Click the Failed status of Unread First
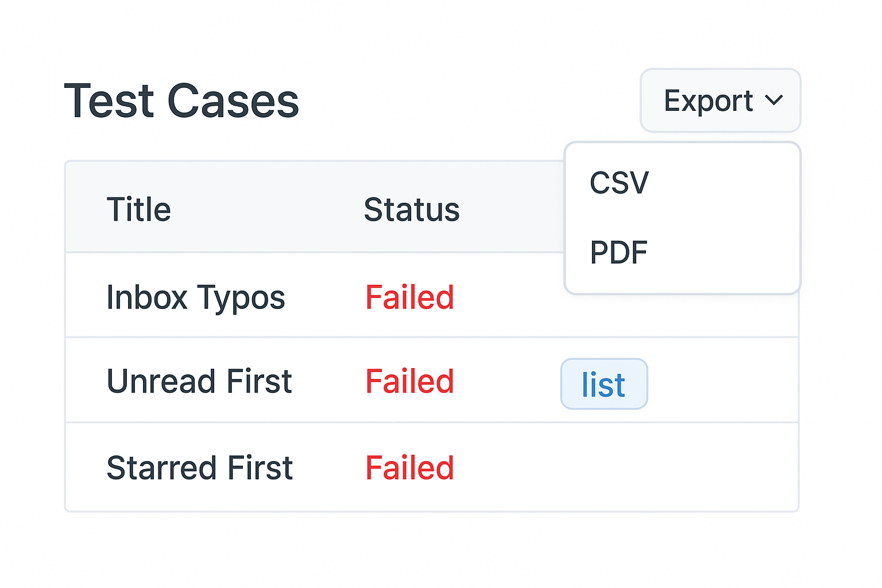Image resolution: width=882 pixels, height=588 pixels. point(409,382)
